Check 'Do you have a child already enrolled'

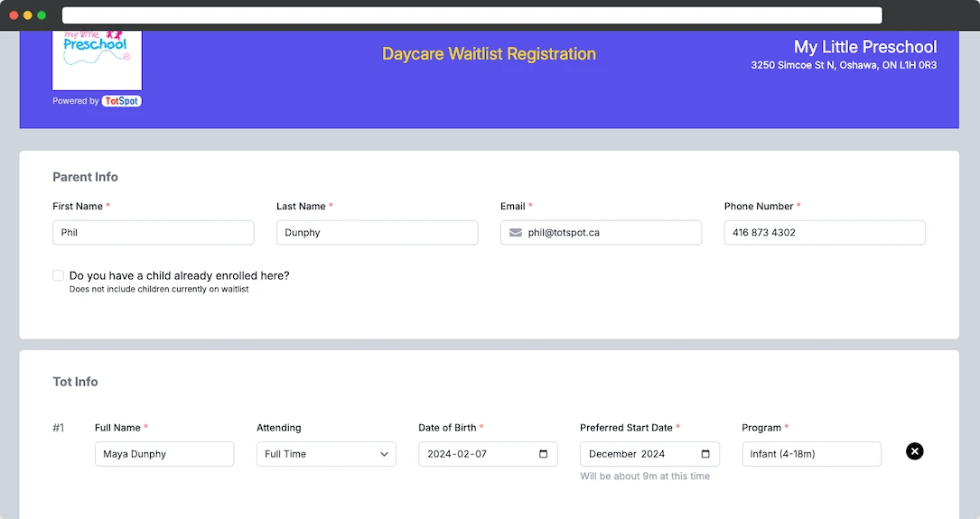pyautogui.click(x=58, y=275)
